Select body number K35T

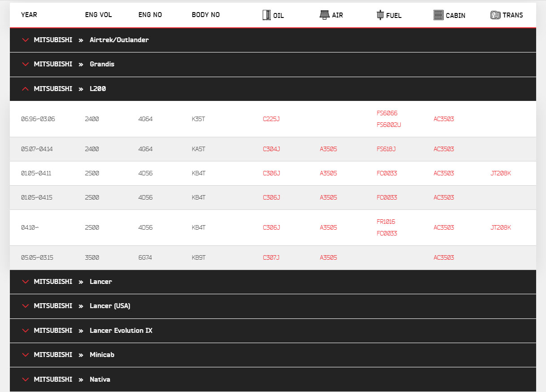[x=198, y=119]
